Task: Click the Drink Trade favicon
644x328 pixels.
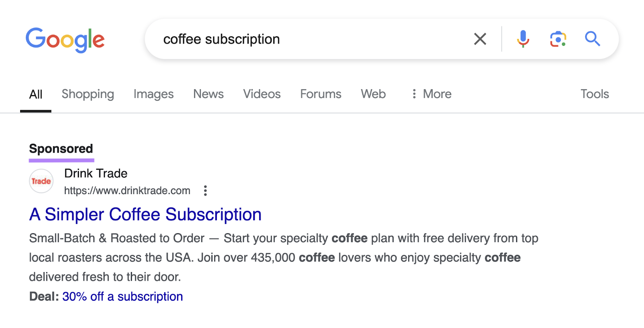Action: pos(41,181)
